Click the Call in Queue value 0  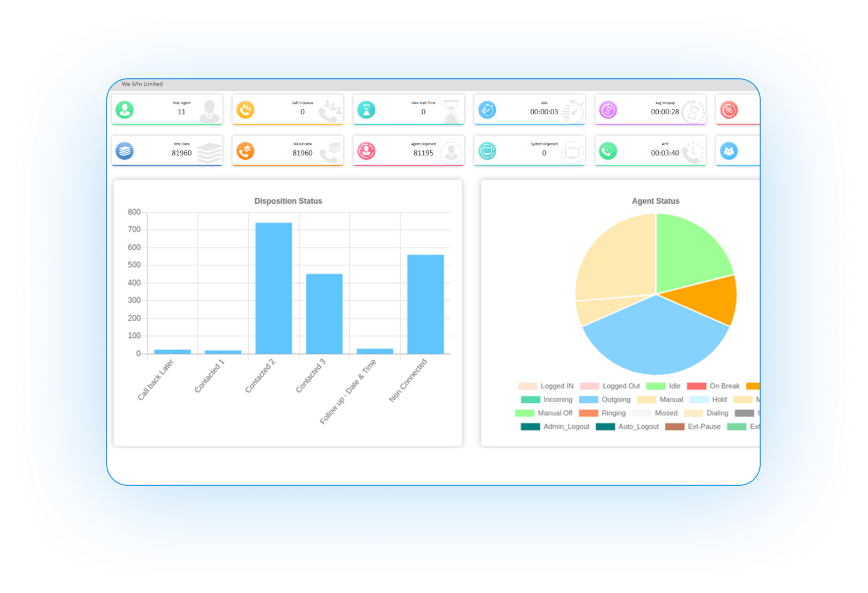pyautogui.click(x=303, y=112)
